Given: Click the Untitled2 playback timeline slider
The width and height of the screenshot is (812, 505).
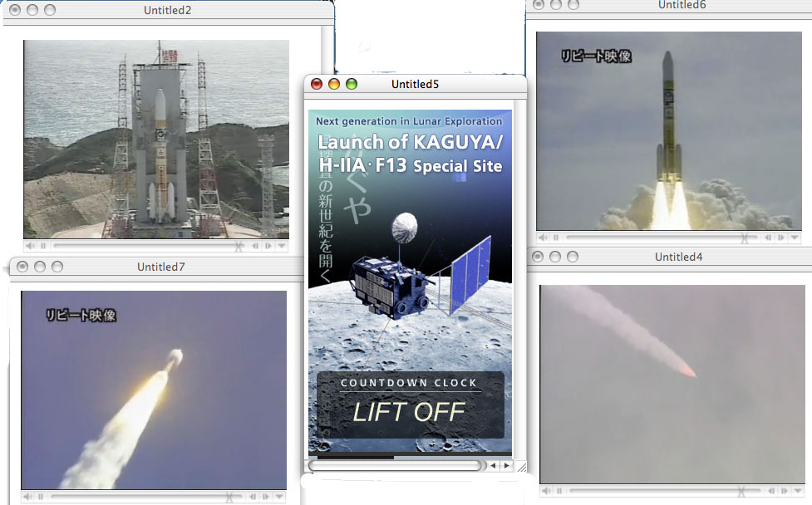Looking at the screenshot, I should (145, 246).
